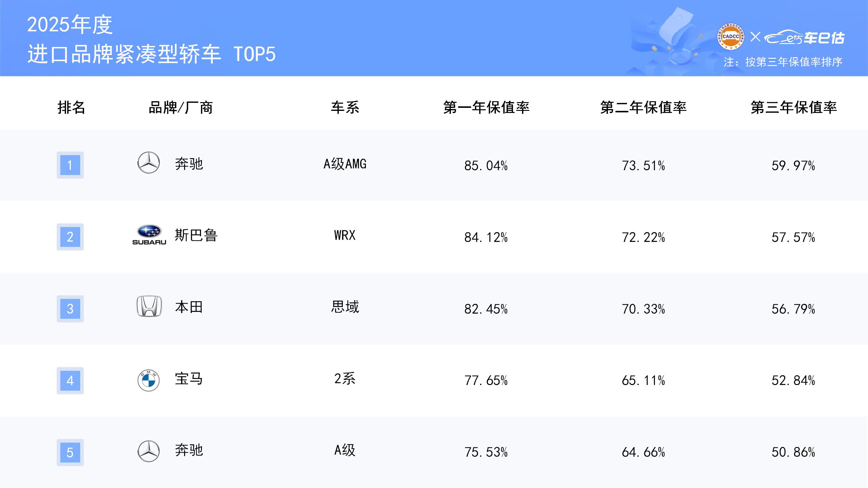Select the rank 1 number badge
This screenshot has width=868, height=488.
tap(70, 165)
